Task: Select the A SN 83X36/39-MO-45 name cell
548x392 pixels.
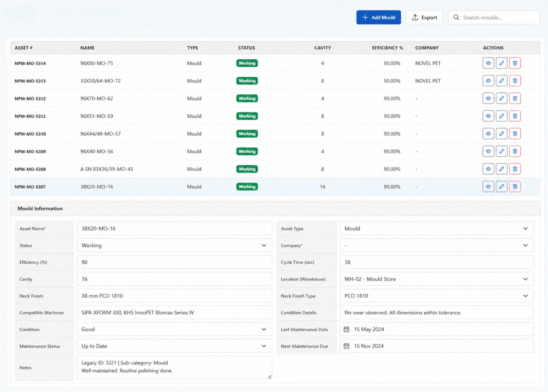Action: pos(107,169)
